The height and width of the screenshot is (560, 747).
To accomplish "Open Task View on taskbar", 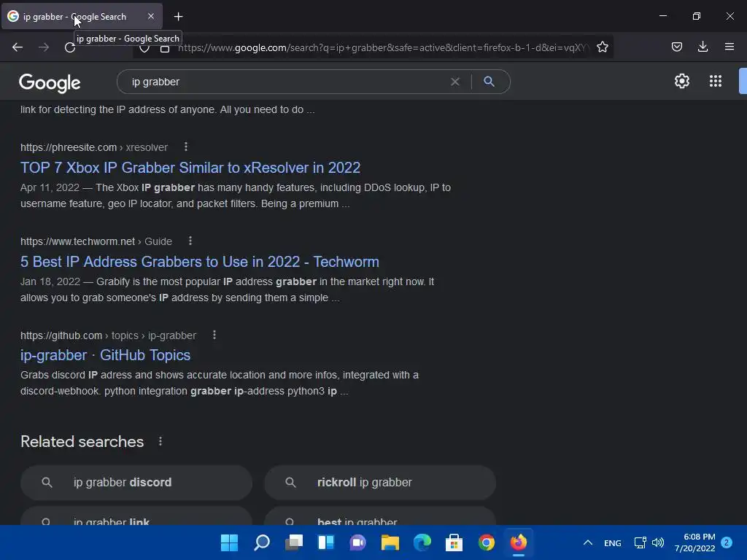I will point(294,542).
